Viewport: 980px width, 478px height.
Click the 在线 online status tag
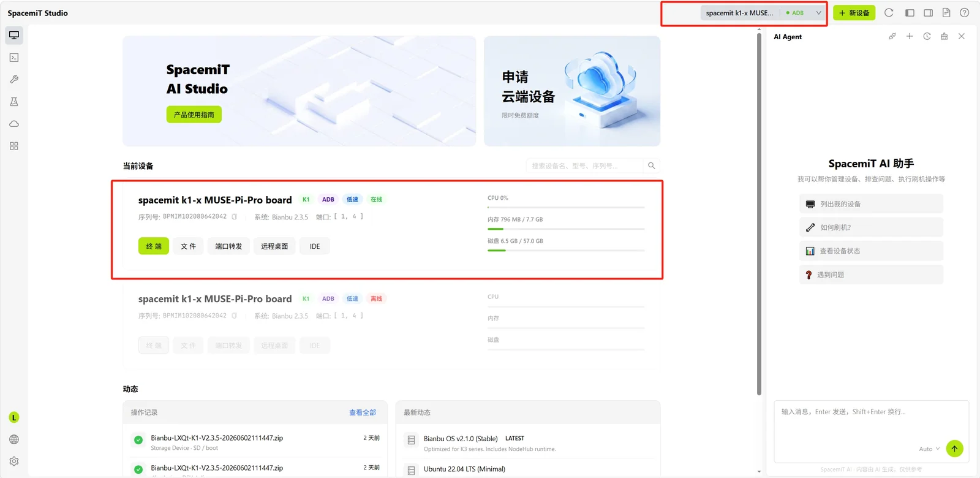(x=376, y=200)
